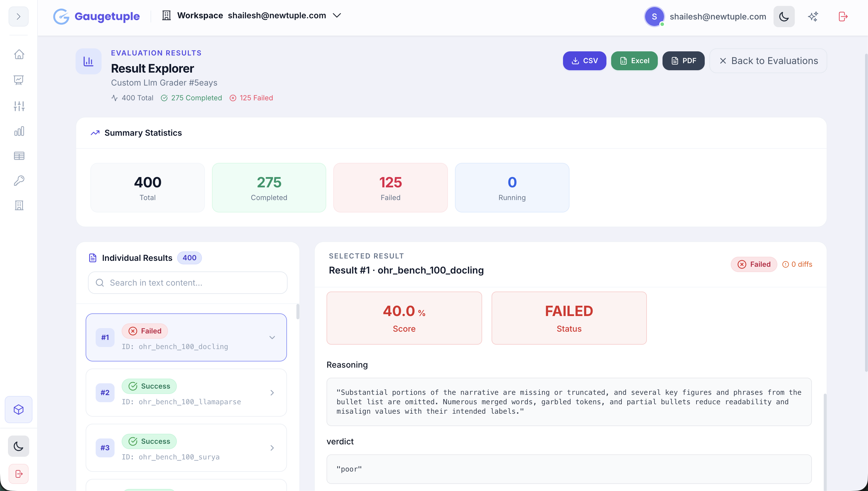Click the 400 count badge

[189, 258]
